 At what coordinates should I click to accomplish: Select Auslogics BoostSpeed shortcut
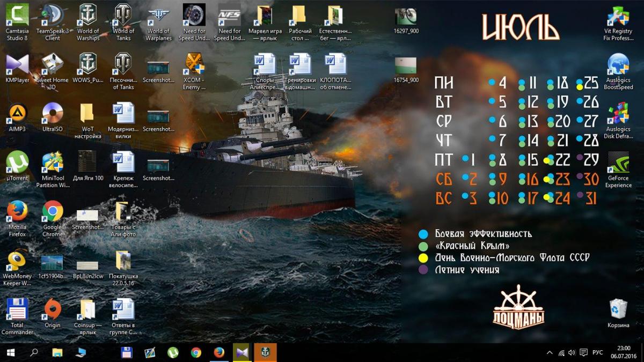pos(618,71)
